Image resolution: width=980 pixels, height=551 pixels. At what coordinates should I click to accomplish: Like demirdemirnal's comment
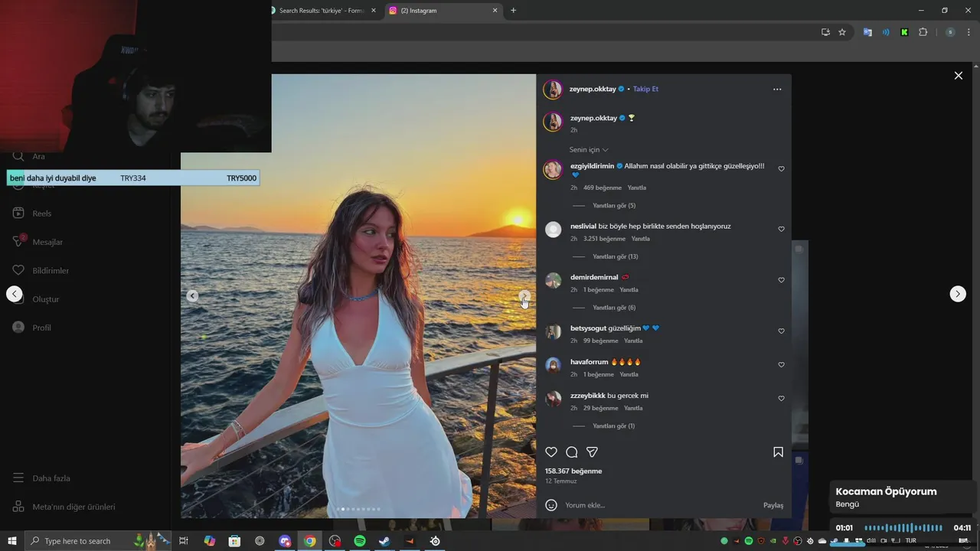781,280
